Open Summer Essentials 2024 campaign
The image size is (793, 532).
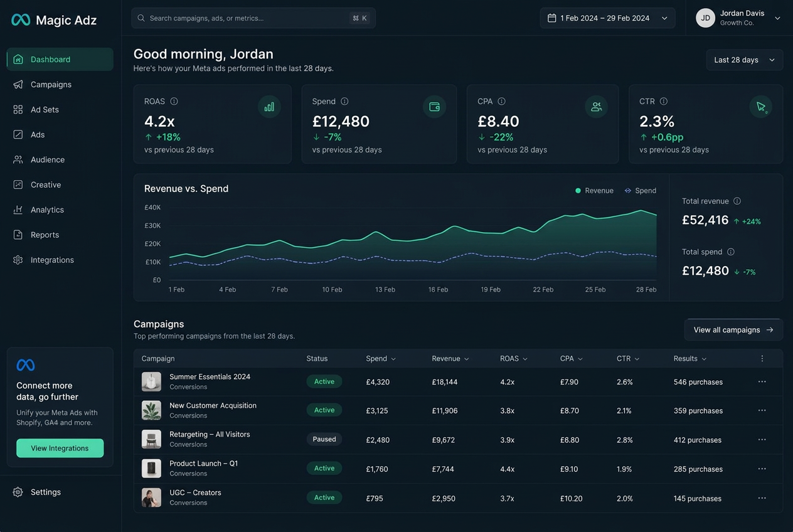click(210, 377)
